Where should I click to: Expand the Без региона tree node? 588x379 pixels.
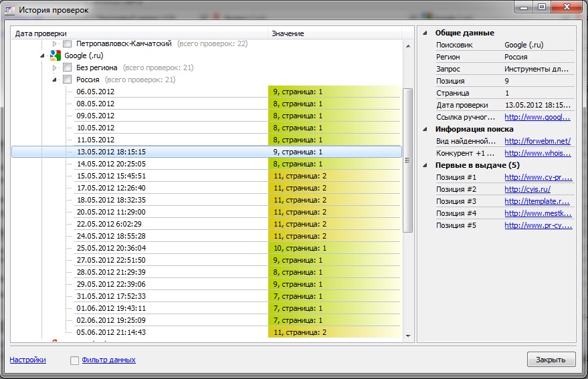tap(55, 68)
